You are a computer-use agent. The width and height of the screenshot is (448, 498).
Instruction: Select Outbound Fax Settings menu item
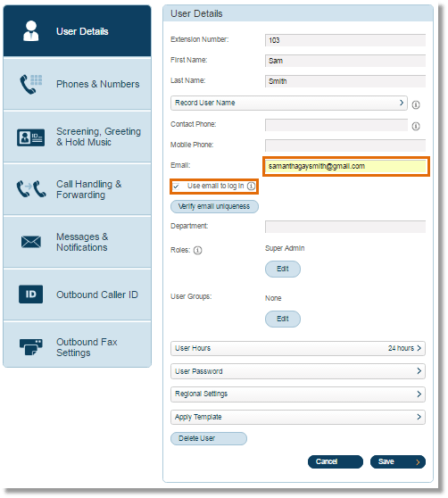pyautogui.click(x=77, y=344)
